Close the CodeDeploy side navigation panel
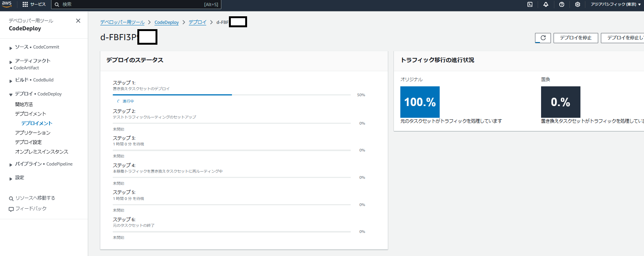Screen dimensions: 644x256 tap(78, 21)
